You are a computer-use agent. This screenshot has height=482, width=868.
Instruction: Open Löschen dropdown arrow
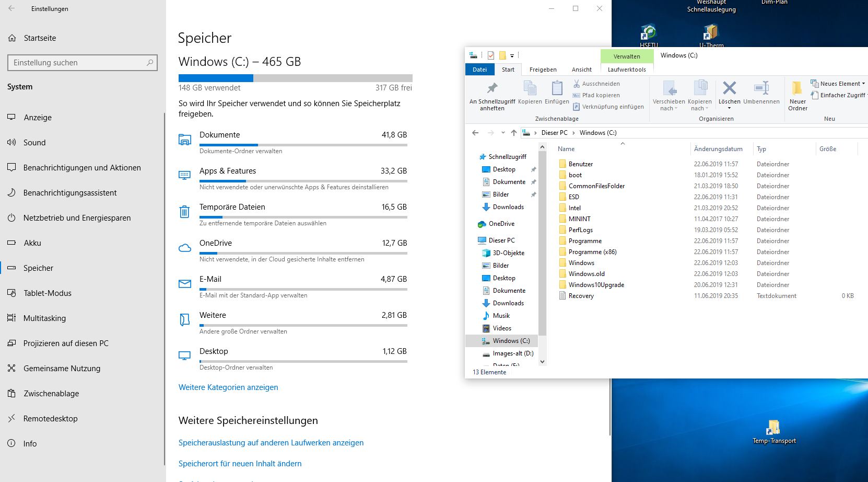coord(730,108)
